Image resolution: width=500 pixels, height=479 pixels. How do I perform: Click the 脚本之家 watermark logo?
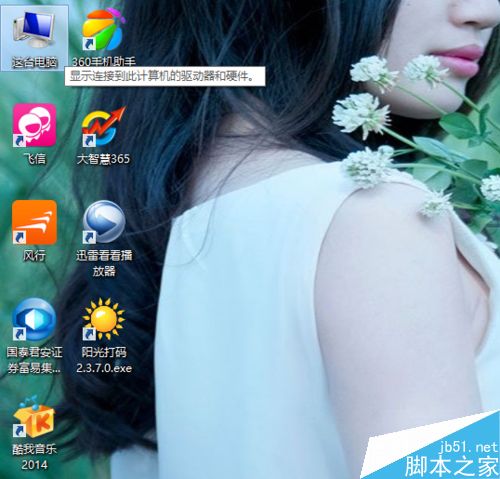451,466
